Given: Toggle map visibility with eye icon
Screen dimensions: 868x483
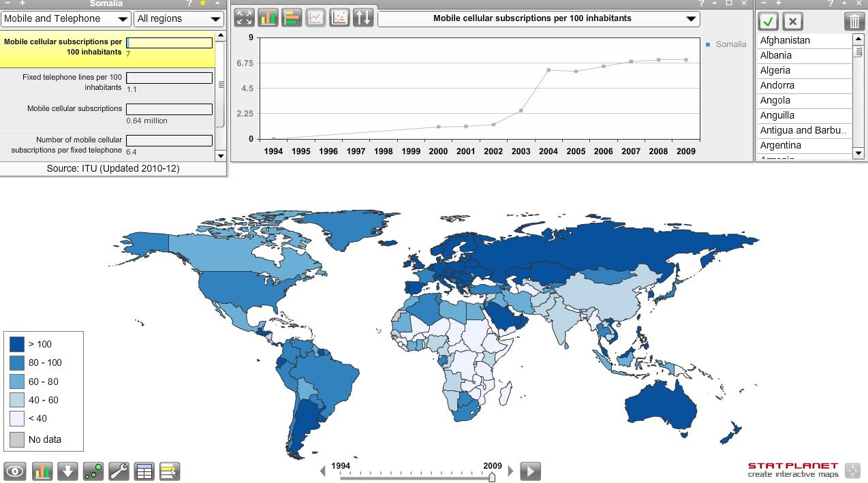Looking at the screenshot, I should coord(15,471).
